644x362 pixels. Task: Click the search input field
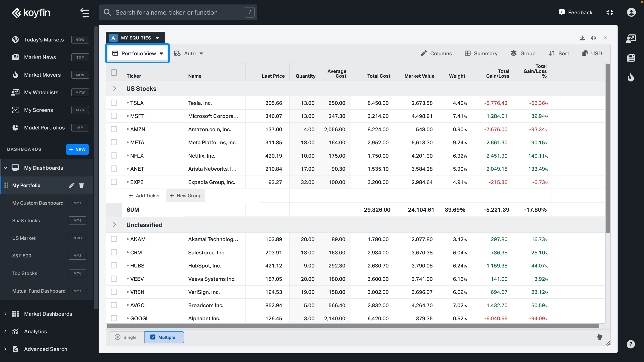(x=179, y=12)
